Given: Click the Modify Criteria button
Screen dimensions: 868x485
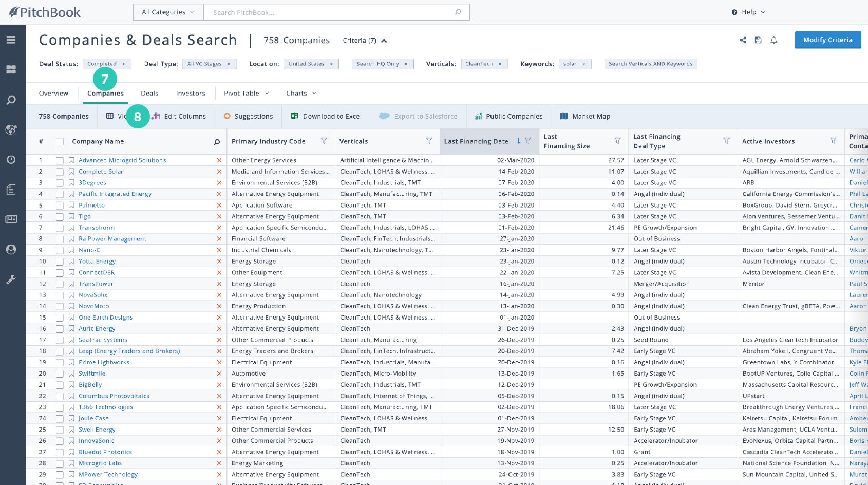Looking at the screenshot, I should click(x=827, y=40).
